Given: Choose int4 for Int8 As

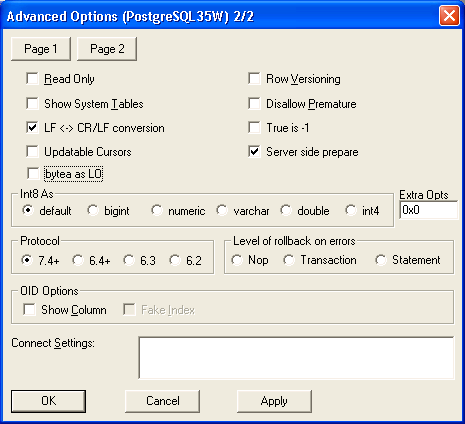Looking at the screenshot, I should [x=351, y=210].
